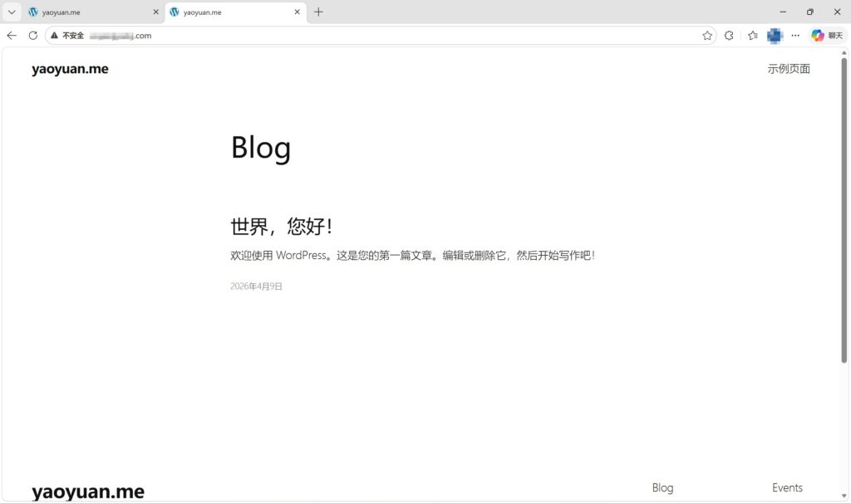The image size is (851, 504).
Task: Reload the page with refresh icon
Action: click(x=33, y=36)
